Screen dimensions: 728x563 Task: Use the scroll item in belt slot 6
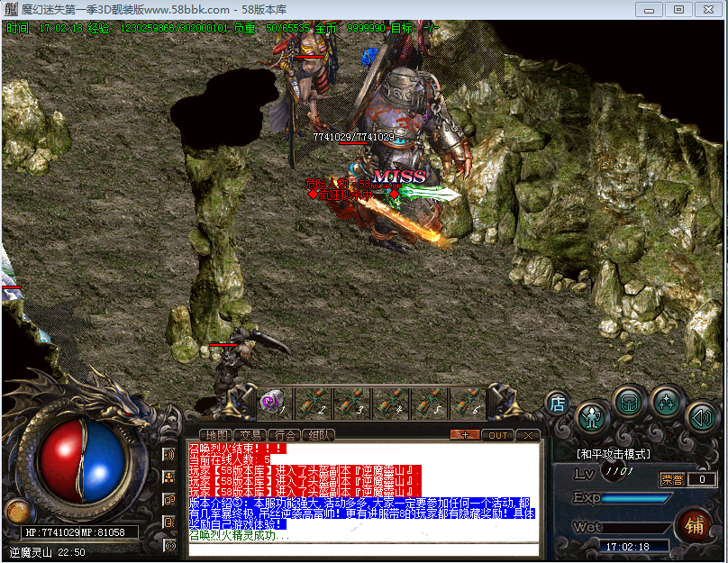click(467, 402)
